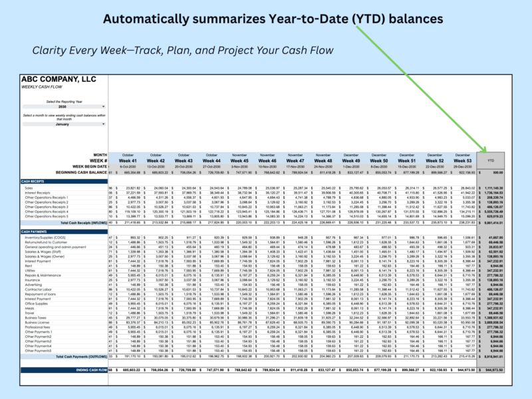Click the Repairs & Maintenance row label
The height and width of the screenshot is (399, 532).
click(43, 275)
